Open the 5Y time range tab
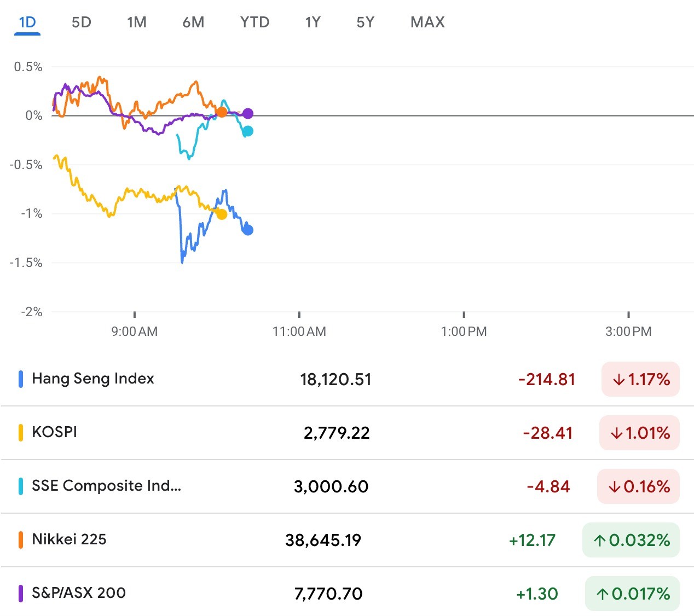Screen dimensions: 694x616 click(x=365, y=22)
